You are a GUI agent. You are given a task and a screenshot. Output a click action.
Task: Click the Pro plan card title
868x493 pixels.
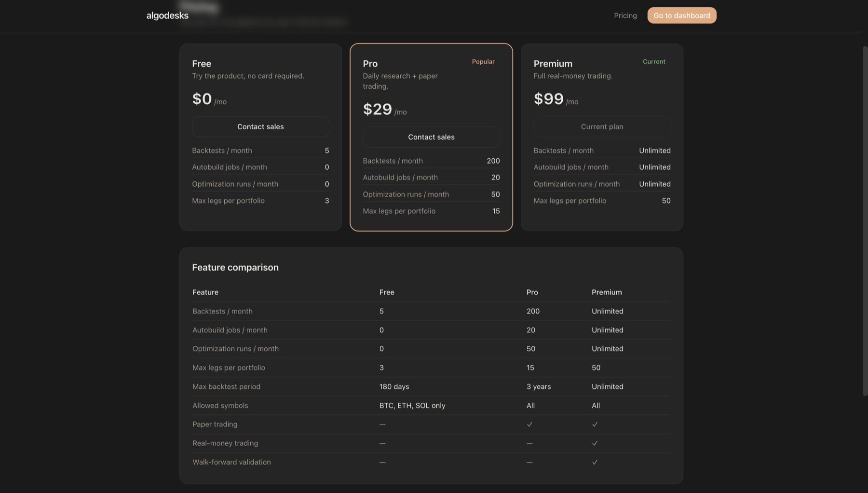(x=370, y=64)
